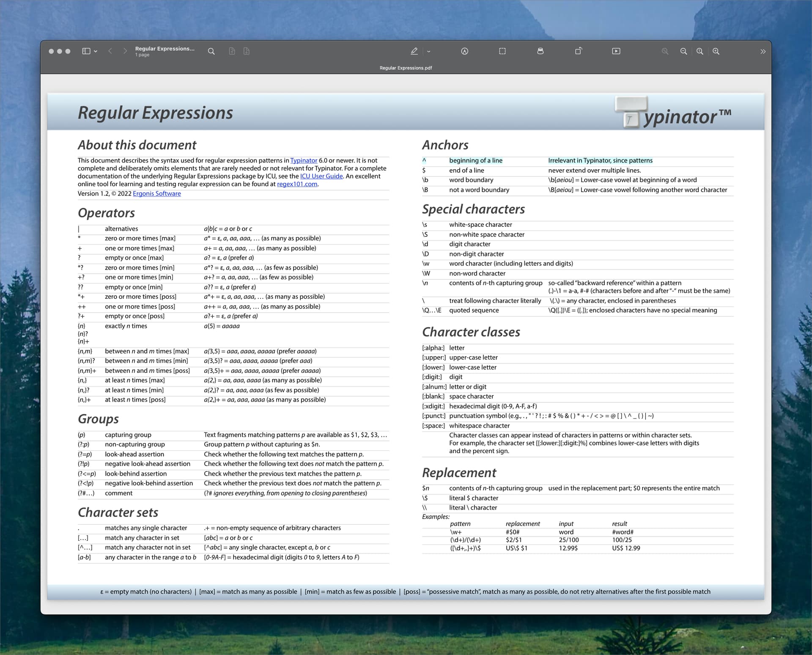Screen dimensions: 812x655
Task: Expand the toolbar overflow chevrons
Action: click(763, 52)
